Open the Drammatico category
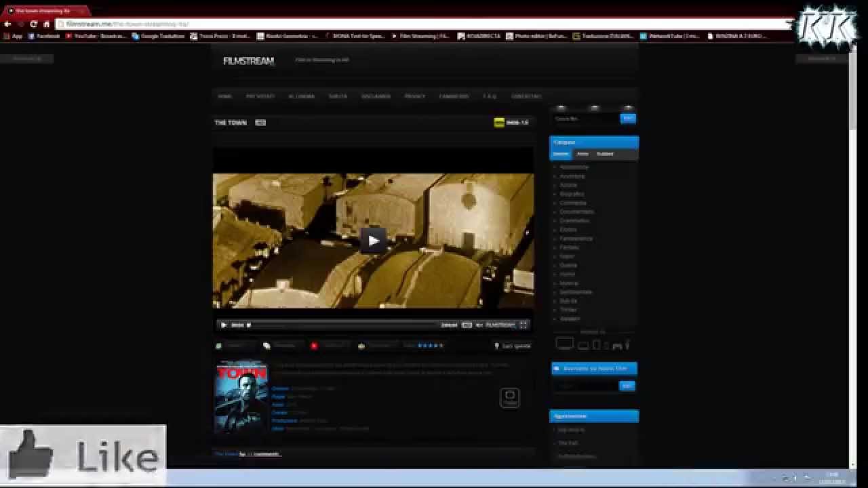The image size is (868, 488). (x=574, y=220)
